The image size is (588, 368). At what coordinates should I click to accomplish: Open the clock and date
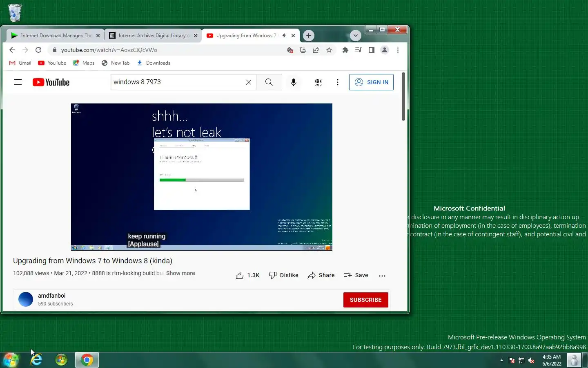pos(552,360)
